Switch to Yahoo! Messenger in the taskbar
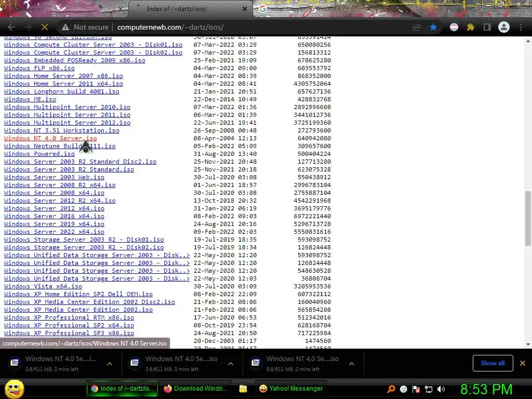The height and width of the screenshot is (399, 532). tap(291, 389)
